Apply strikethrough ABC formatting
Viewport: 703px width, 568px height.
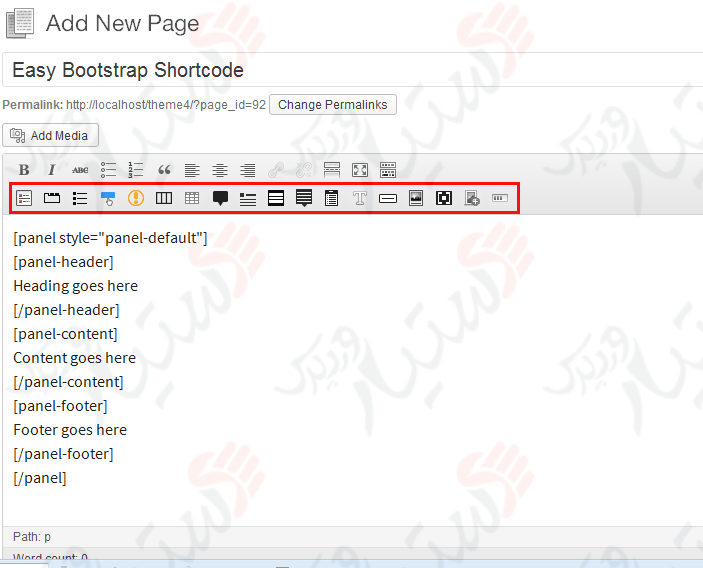pyautogui.click(x=80, y=170)
